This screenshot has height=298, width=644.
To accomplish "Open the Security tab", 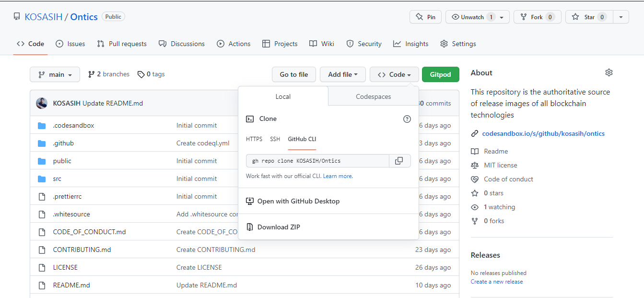I will [x=364, y=44].
